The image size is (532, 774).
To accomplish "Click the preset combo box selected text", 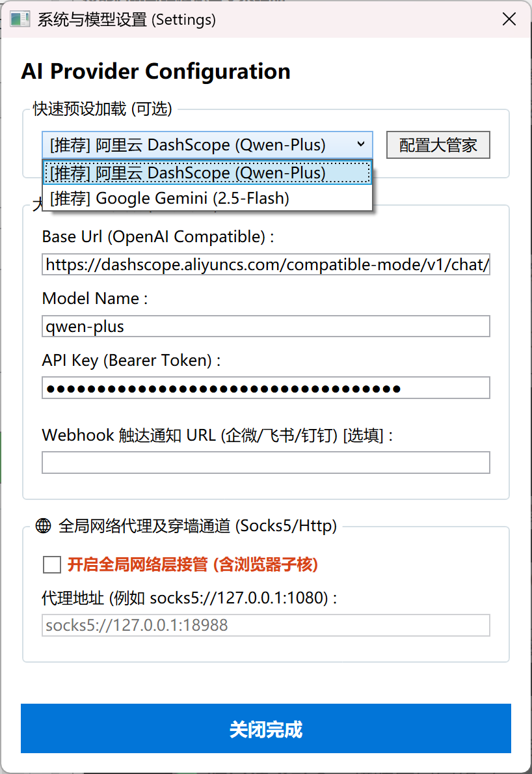I will pos(189,145).
